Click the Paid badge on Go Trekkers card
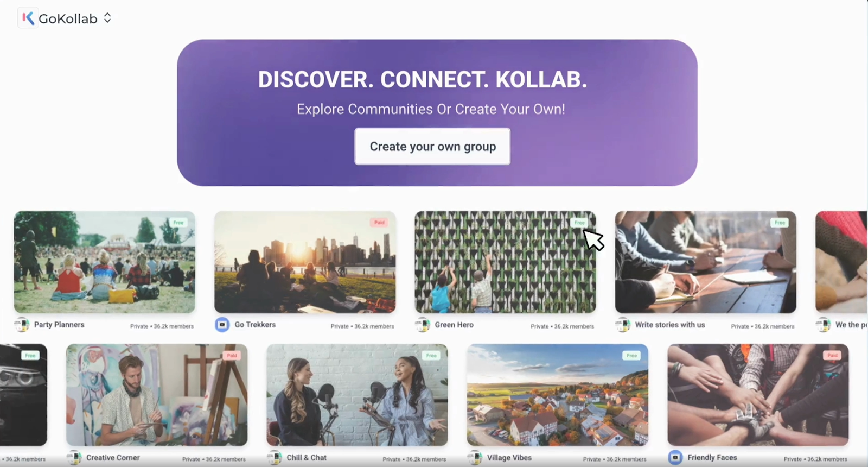868x467 pixels. click(x=379, y=223)
